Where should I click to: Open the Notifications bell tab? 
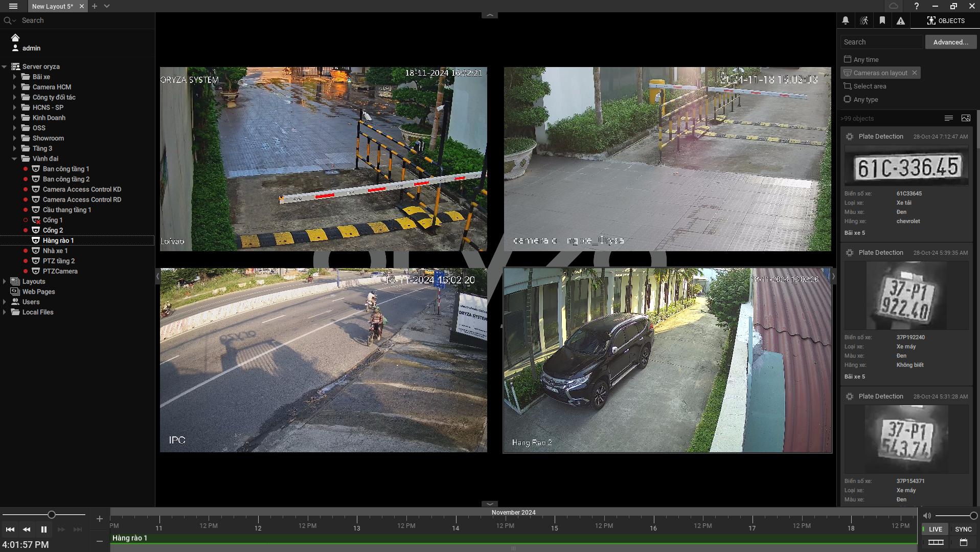click(846, 20)
